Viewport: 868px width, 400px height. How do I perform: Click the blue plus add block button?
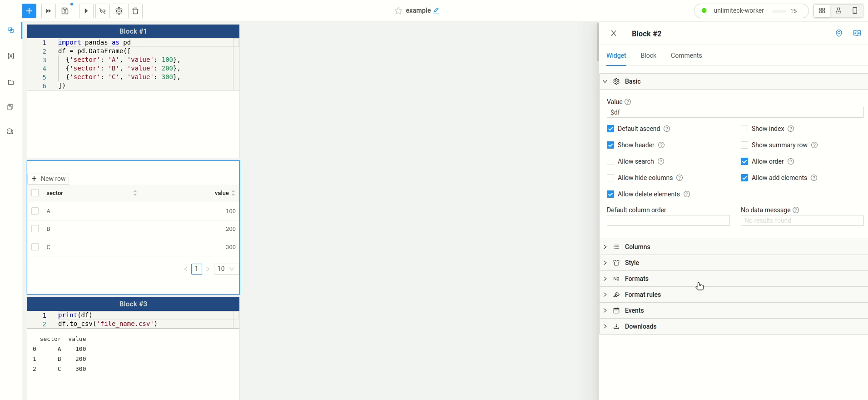29,11
